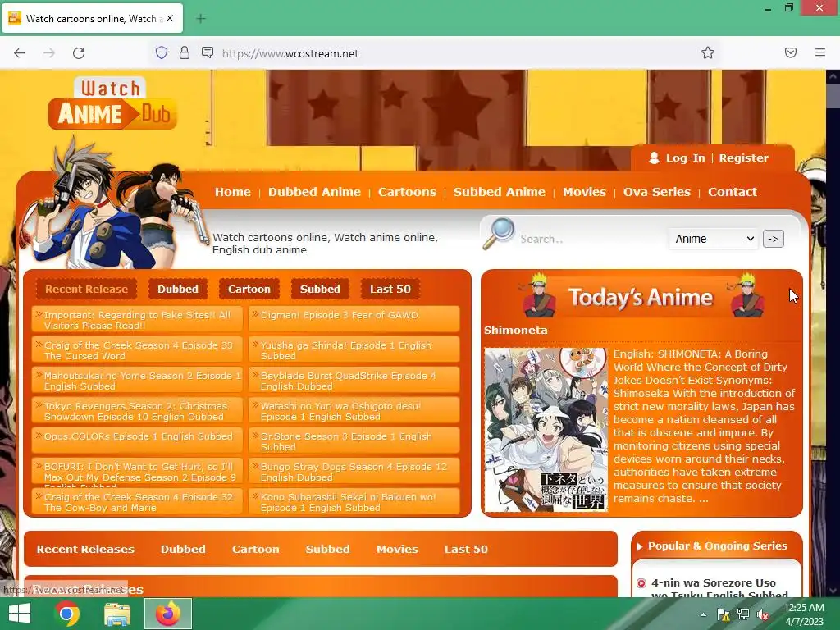This screenshot has height=630, width=840.
Task: Open Craig of the Creek Episode 33 link
Action: coord(137,349)
